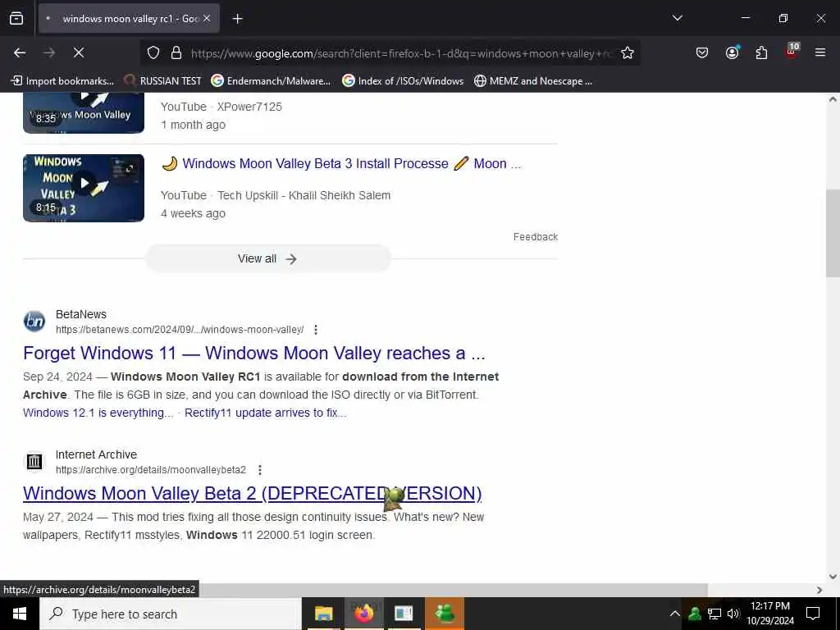
Task: Switch to Firefox taskbar icon
Action: click(x=363, y=614)
